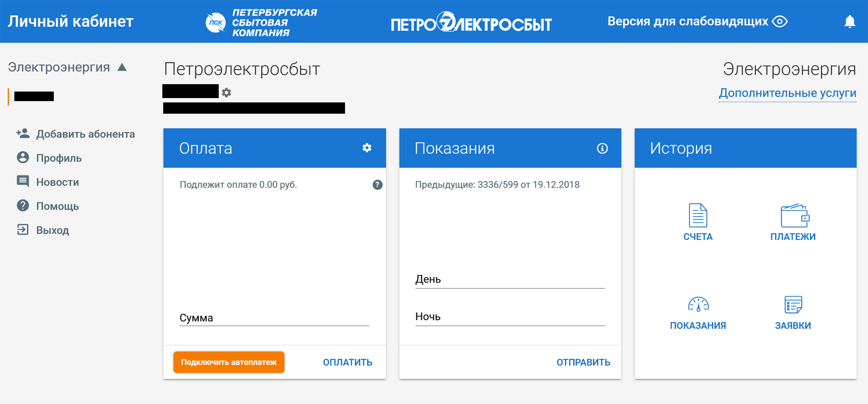Click ОТПРАВИТЬ button
The image size is (868, 404).
583,362
